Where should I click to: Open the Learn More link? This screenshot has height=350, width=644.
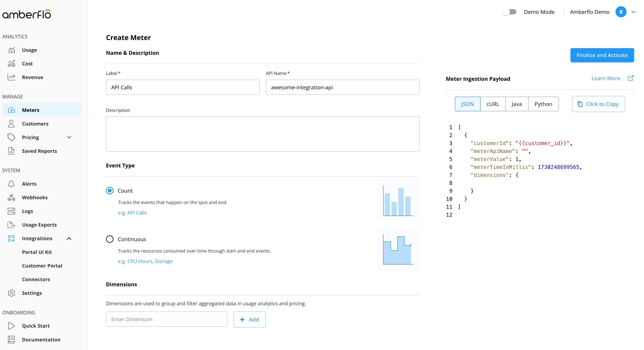pyautogui.click(x=606, y=78)
